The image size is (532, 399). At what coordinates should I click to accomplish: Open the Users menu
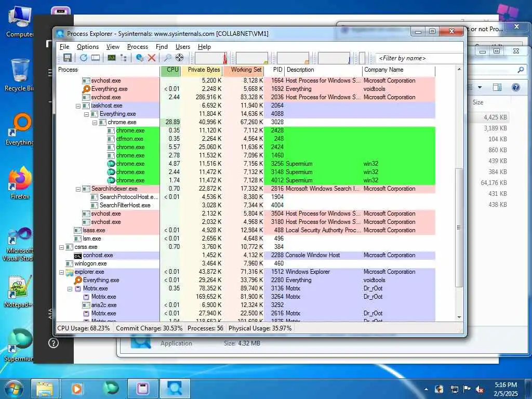click(182, 47)
